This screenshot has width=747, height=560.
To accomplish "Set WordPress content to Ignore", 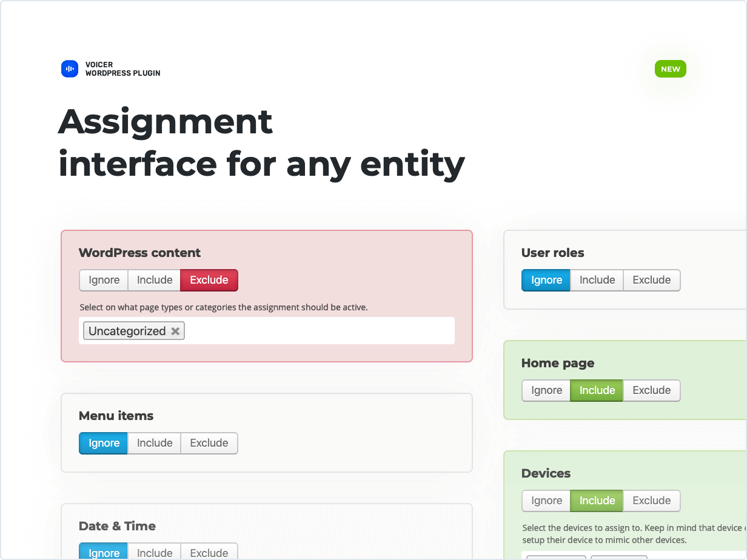I will tap(104, 280).
